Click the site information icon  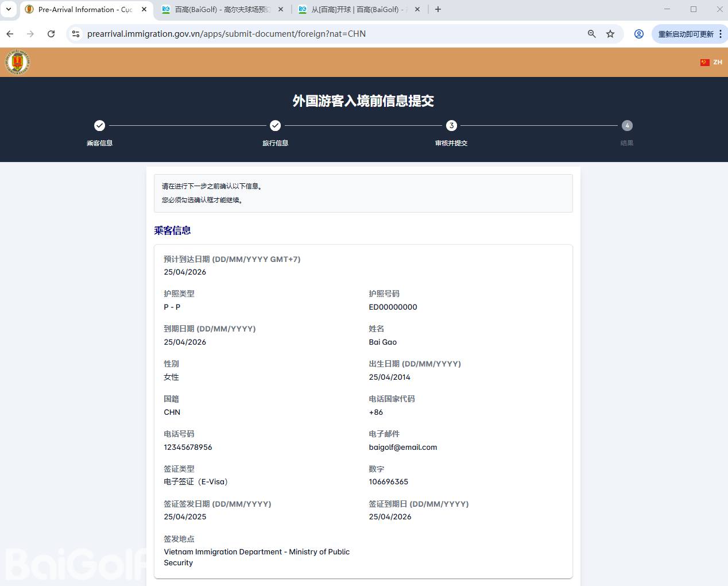[75, 34]
